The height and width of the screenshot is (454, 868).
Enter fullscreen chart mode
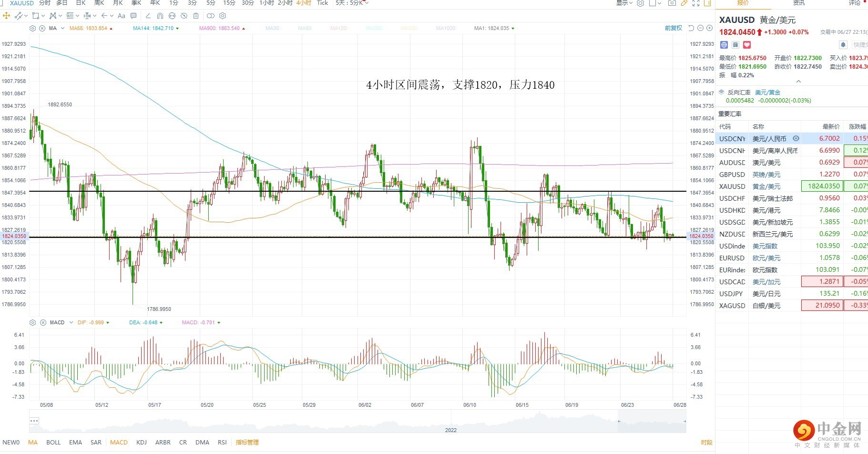696,3
